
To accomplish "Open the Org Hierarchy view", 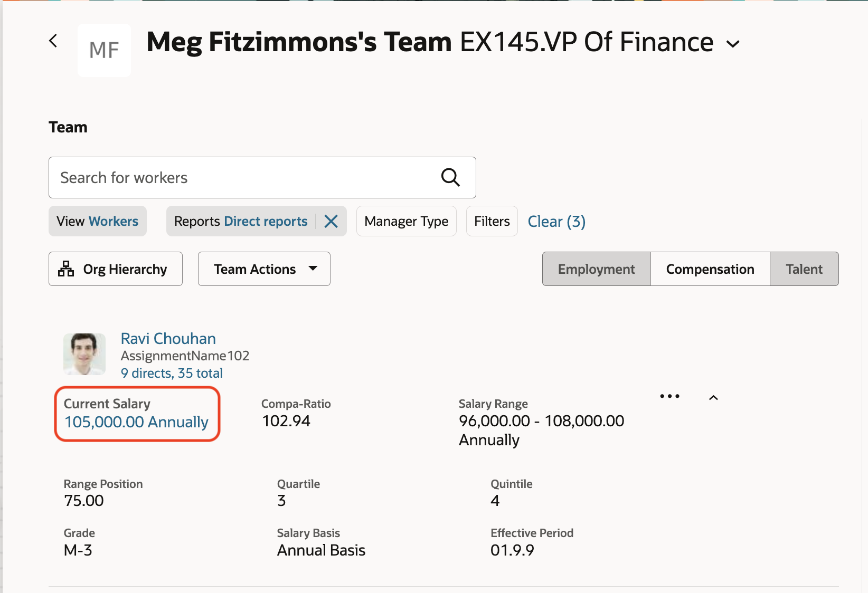I will (116, 269).
